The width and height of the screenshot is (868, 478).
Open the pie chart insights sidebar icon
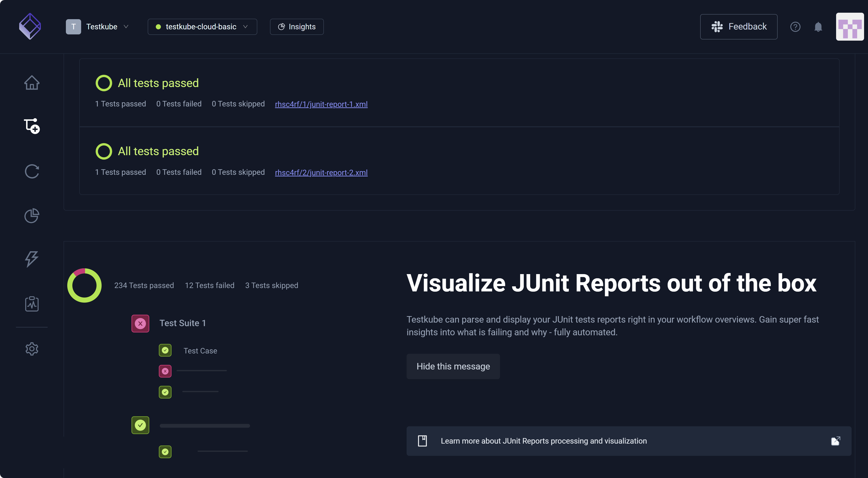click(x=32, y=216)
